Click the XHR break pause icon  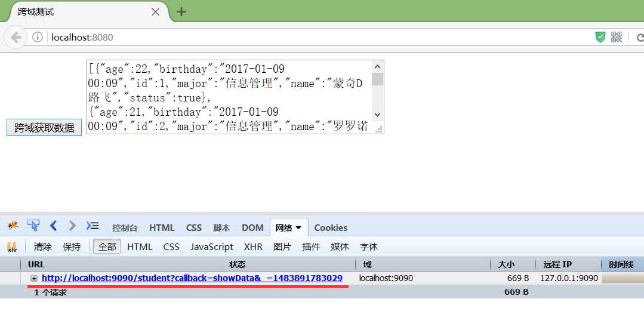pos(13,246)
